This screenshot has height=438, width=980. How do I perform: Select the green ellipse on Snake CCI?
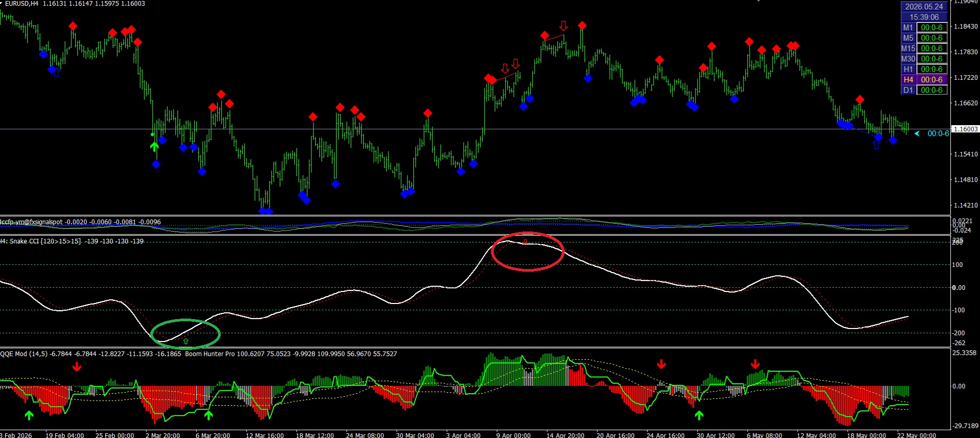click(x=185, y=334)
